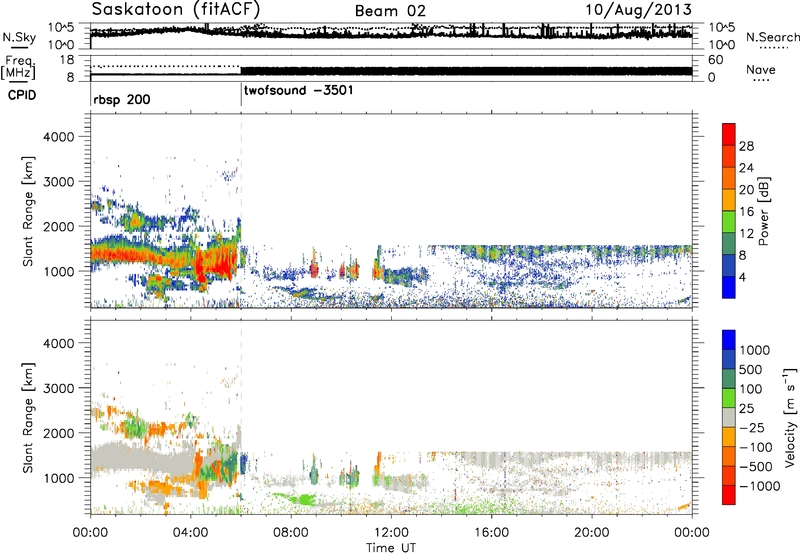Click the 'Saskatoon (fitACF)' title text
The height and width of the screenshot is (554, 800).
[x=176, y=10]
